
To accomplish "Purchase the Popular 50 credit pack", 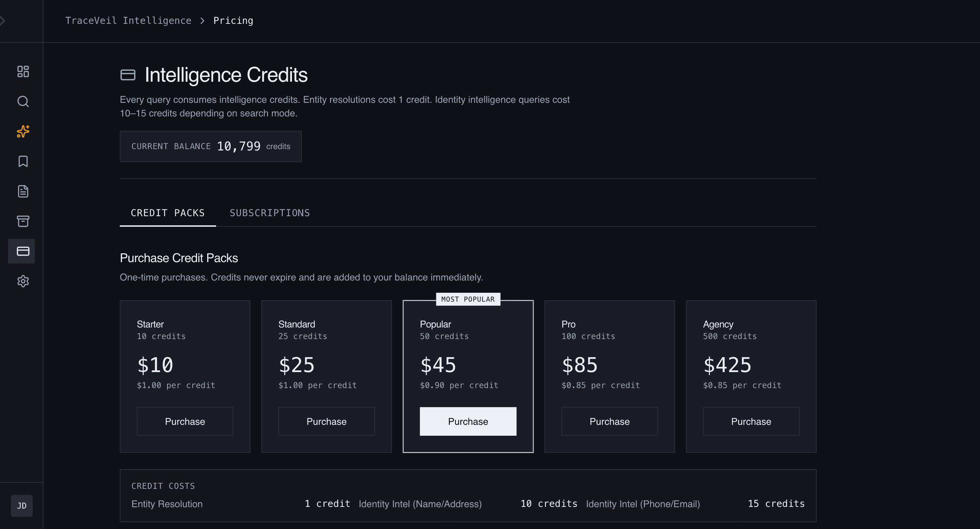I will click(468, 421).
